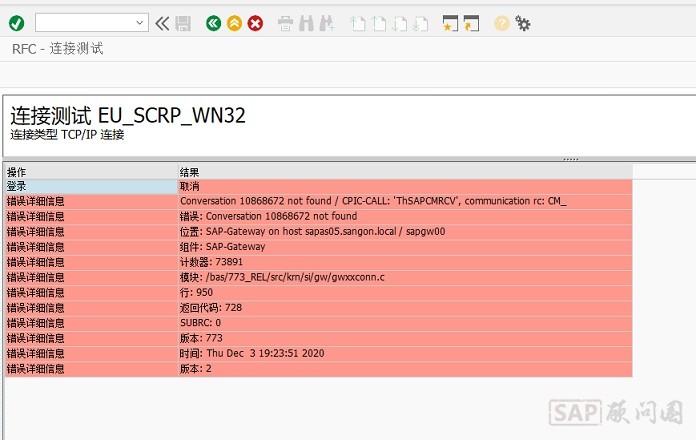Click the Generate Shortcut icon
Image resolution: width=696 pixels, height=440 pixels.
coord(471,23)
